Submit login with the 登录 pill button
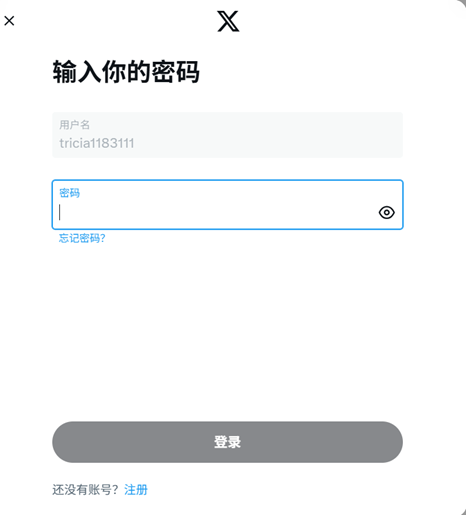 tap(228, 442)
